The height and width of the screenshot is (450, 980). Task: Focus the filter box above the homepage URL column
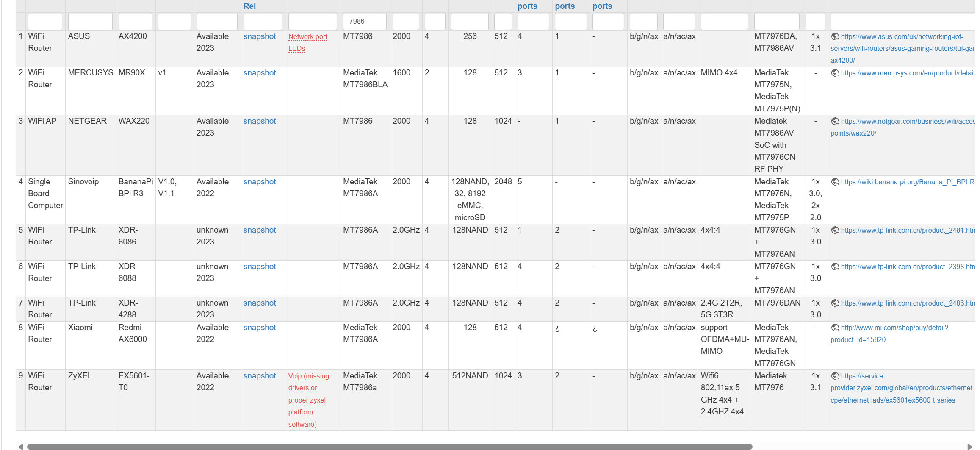click(x=903, y=21)
